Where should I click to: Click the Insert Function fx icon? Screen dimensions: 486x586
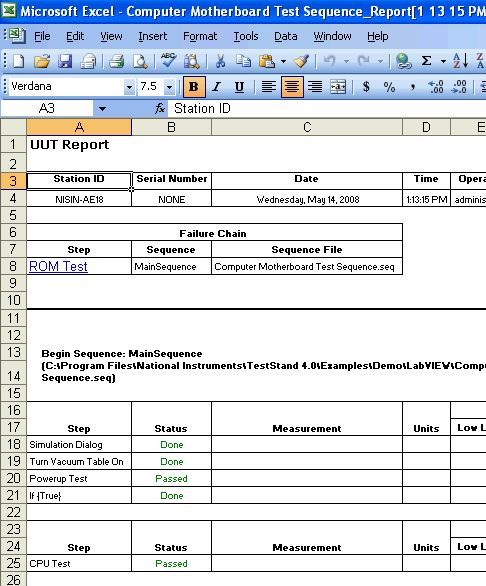160,109
